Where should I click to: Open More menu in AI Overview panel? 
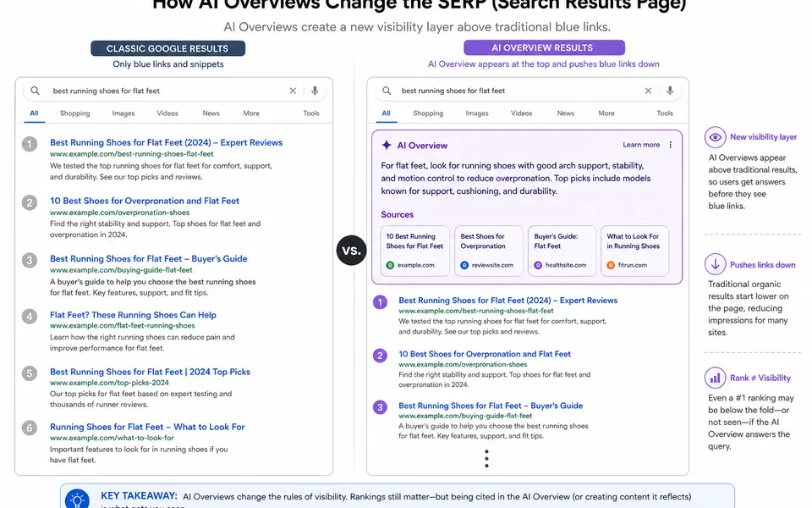tap(606, 113)
